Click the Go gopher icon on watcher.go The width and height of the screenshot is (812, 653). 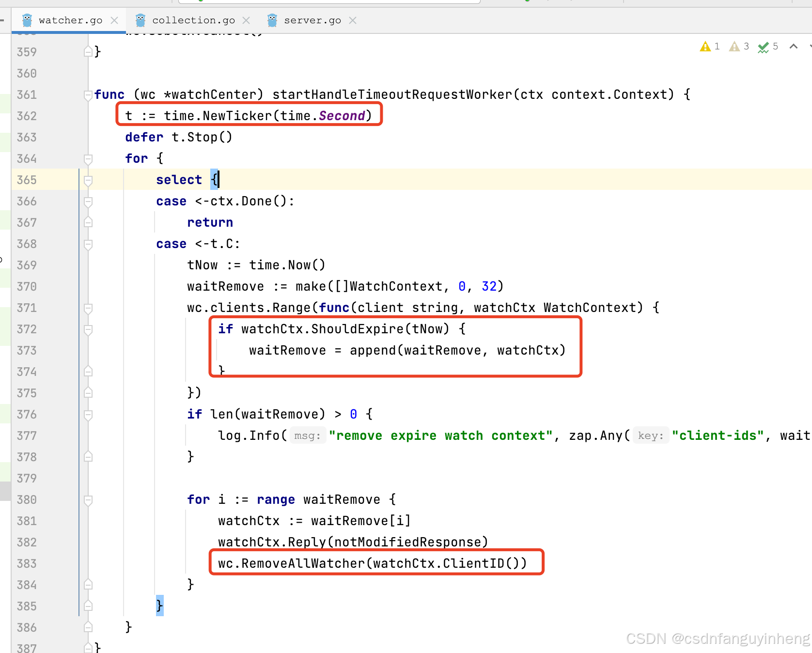[x=27, y=20]
